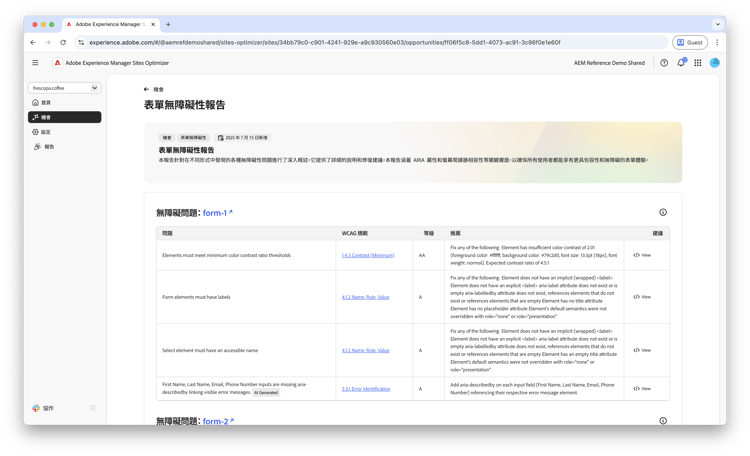
Task: Click the 等級 level column header
Action: 429,234
